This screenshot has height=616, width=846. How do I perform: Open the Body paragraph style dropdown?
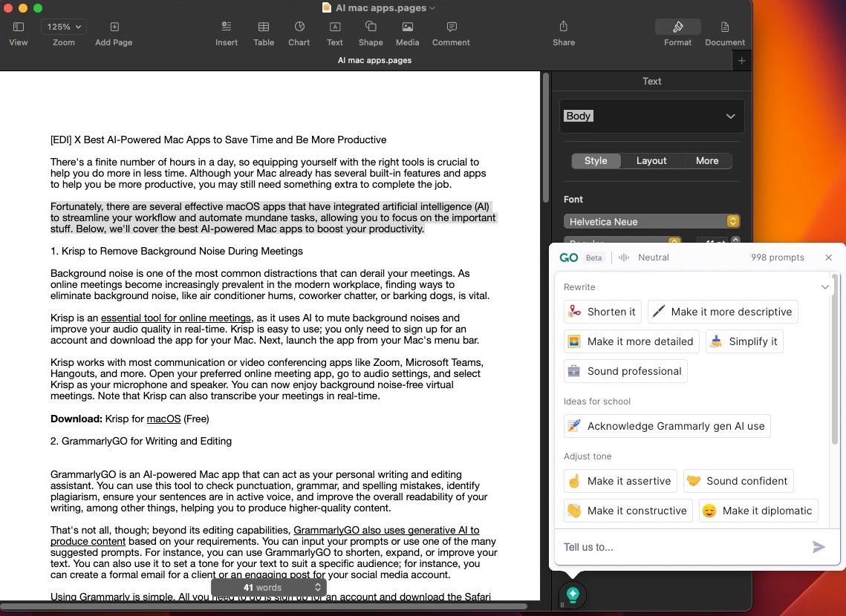651,116
